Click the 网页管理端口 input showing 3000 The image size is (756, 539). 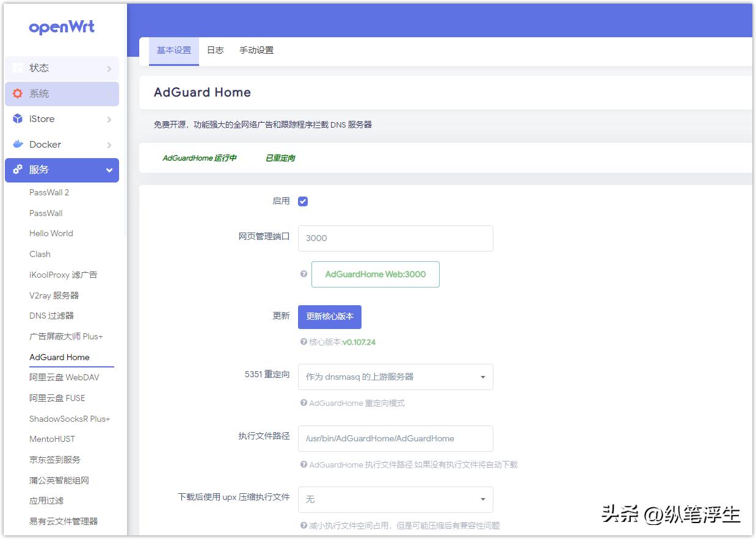pyautogui.click(x=395, y=238)
